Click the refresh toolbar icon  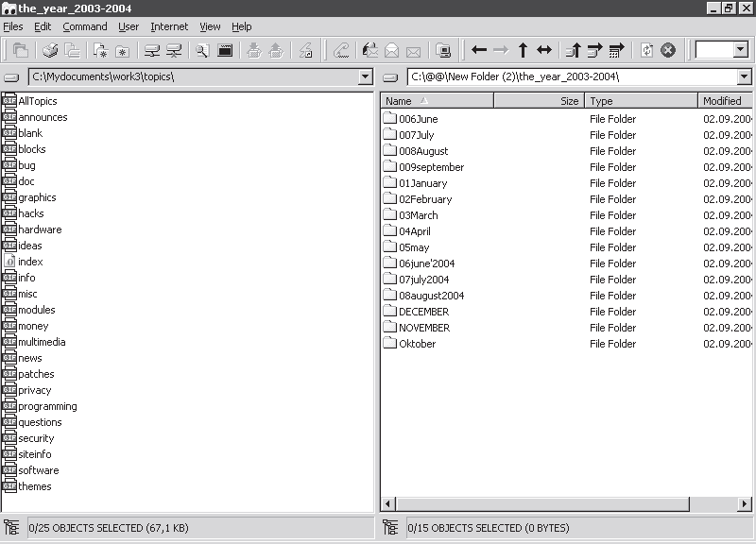pyautogui.click(x=646, y=50)
